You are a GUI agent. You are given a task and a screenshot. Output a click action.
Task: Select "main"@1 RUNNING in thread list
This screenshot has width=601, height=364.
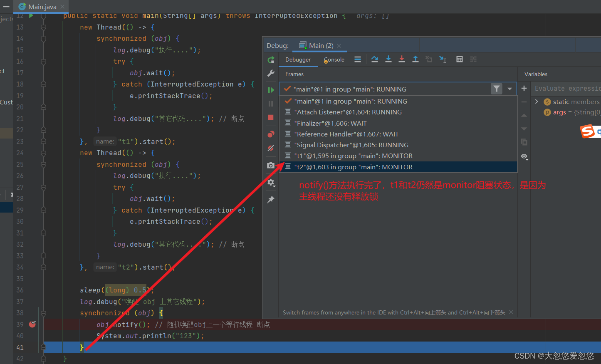398,101
